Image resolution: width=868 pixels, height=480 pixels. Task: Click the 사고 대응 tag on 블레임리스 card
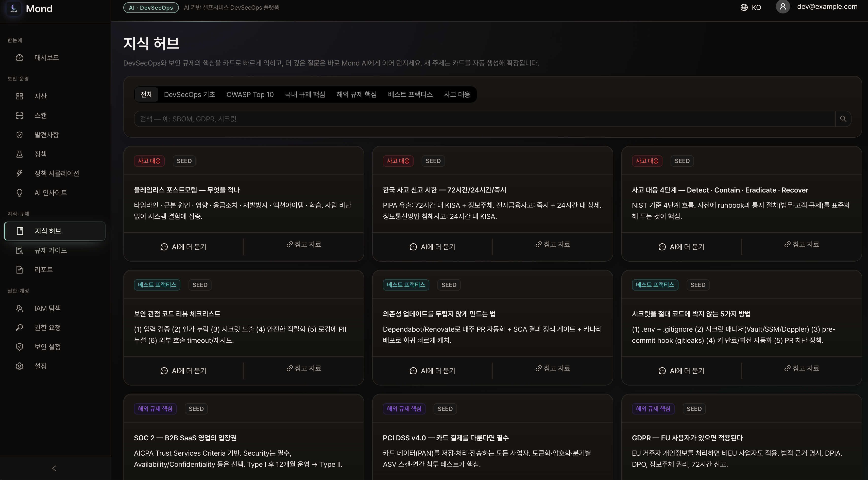149,161
